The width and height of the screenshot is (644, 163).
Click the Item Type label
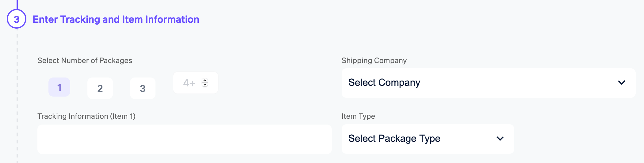click(358, 116)
